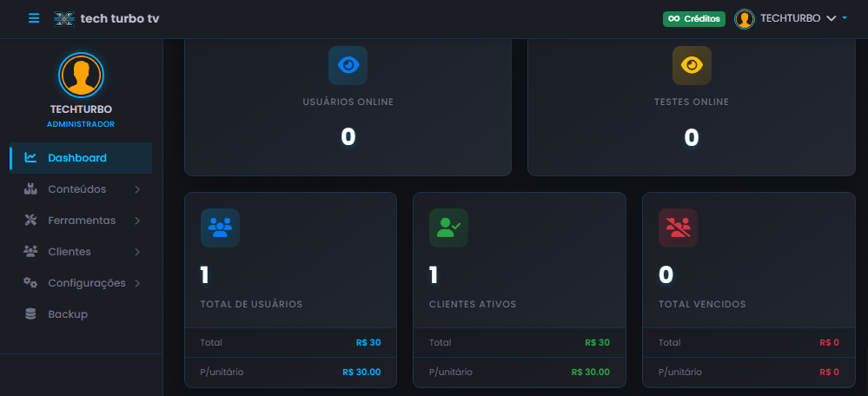The image size is (868, 396).
Task: Click the Total de Usuários count 1
Action: (x=205, y=275)
